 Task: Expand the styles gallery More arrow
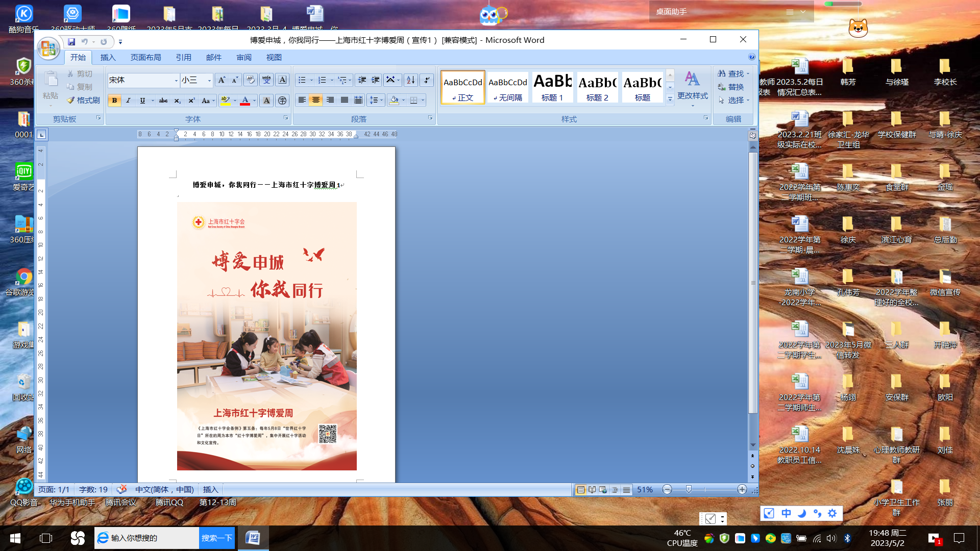(670, 99)
